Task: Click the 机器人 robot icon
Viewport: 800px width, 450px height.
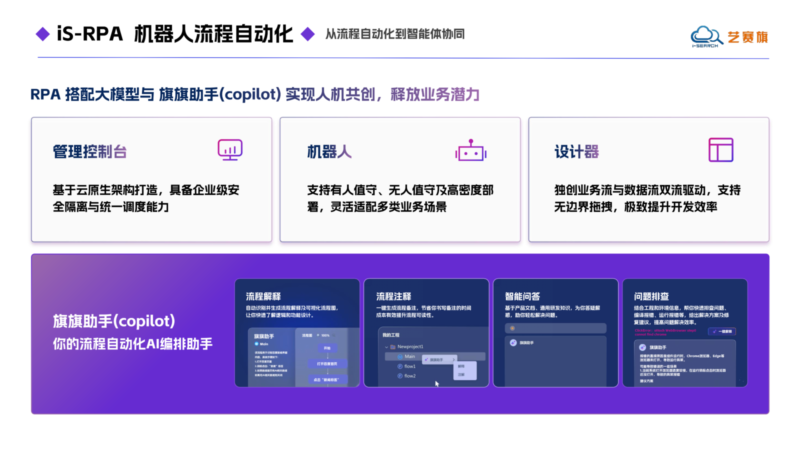Action: [470, 151]
